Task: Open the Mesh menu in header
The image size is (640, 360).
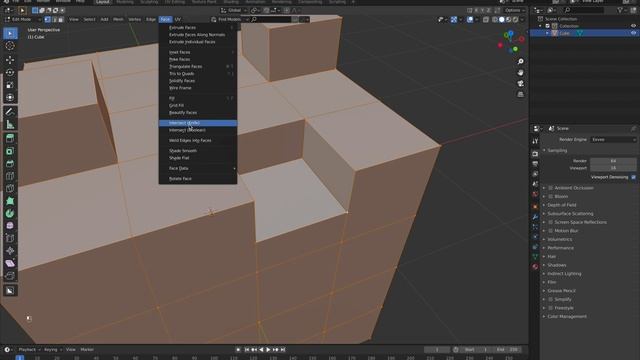Action: pyautogui.click(x=118, y=19)
